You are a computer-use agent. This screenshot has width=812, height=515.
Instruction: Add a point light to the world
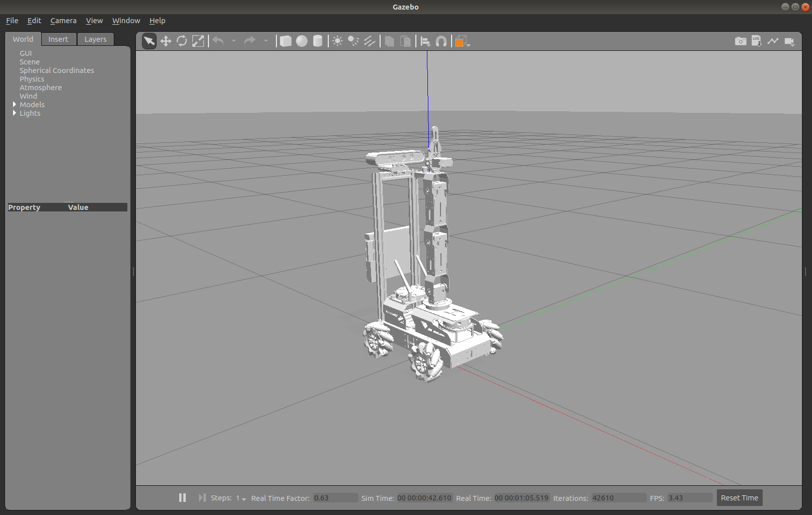pos(337,41)
